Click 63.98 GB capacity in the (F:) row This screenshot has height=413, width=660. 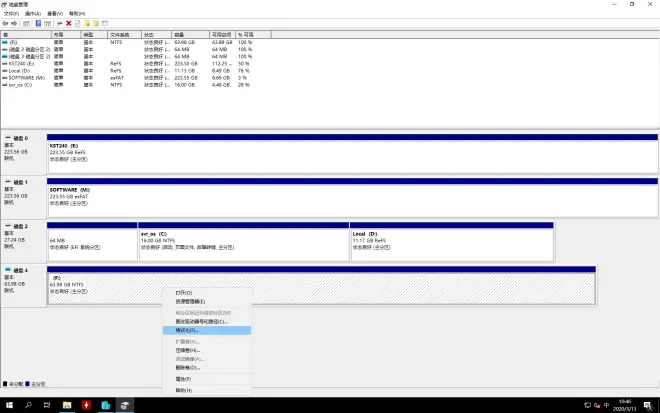tap(185, 43)
